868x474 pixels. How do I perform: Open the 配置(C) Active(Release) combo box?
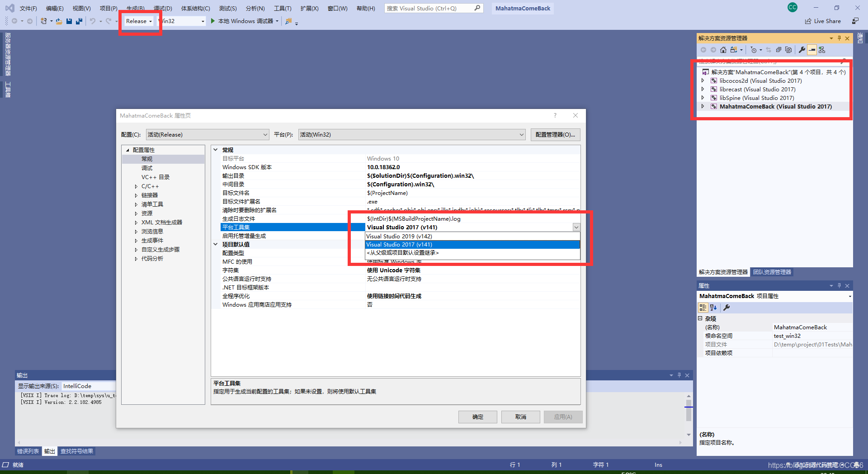(208, 134)
